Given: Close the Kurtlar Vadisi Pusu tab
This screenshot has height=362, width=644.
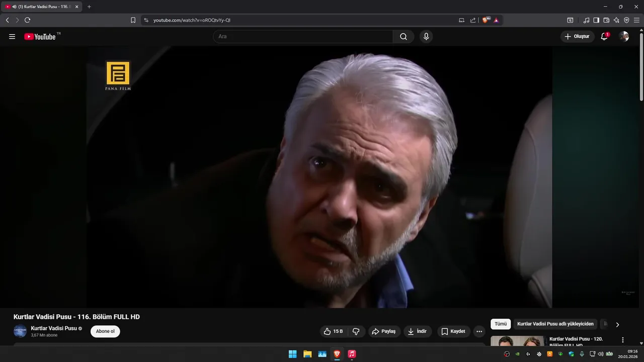Looking at the screenshot, I should point(76,7).
